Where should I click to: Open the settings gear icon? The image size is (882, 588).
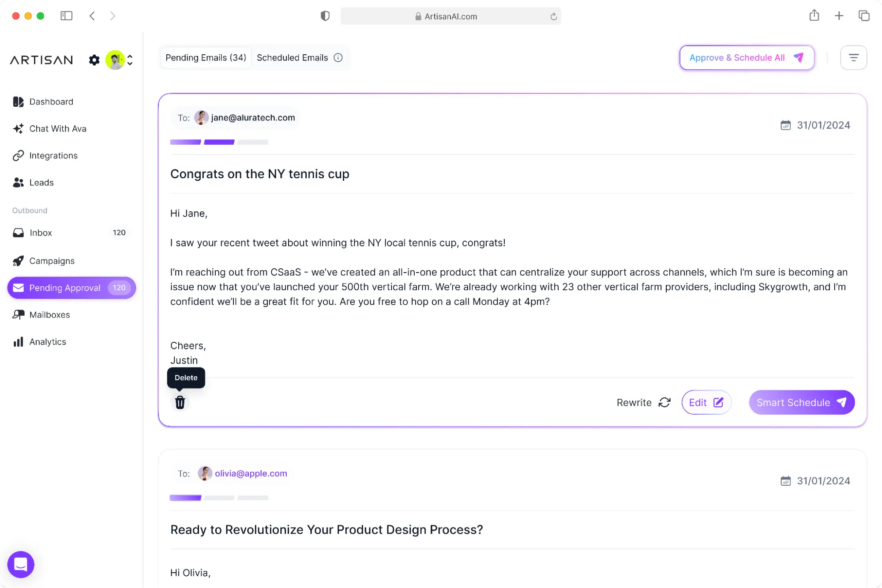pyautogui.click(x=94, y=60)
